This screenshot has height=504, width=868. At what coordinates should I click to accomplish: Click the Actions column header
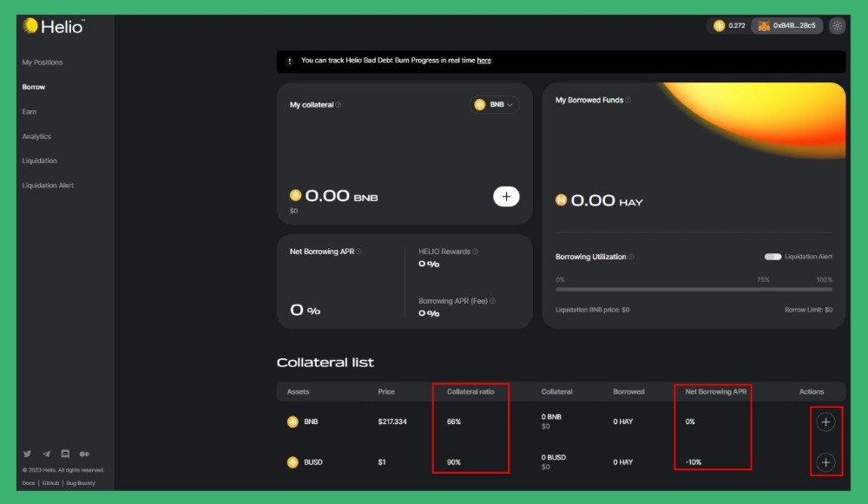[812, 392]
